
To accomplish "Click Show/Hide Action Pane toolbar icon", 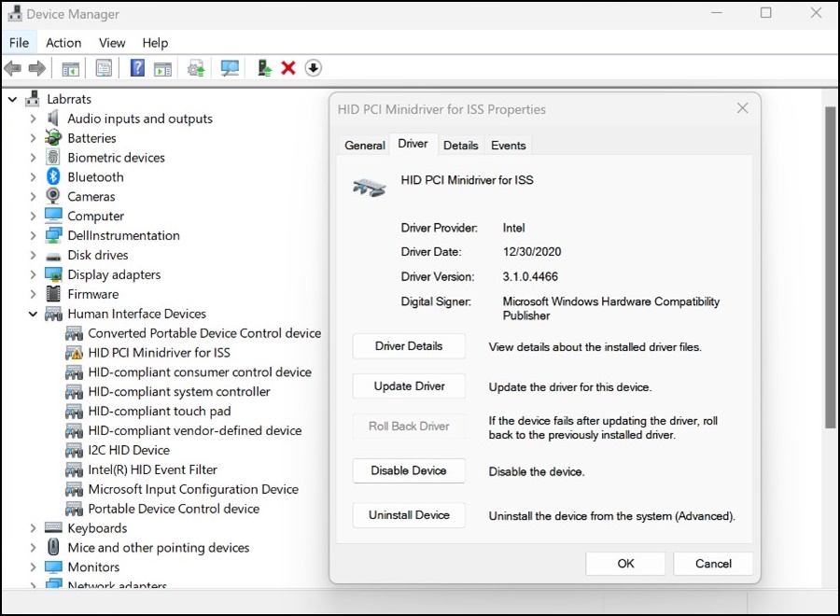I will pyautogui.click(x=162, y=68).
